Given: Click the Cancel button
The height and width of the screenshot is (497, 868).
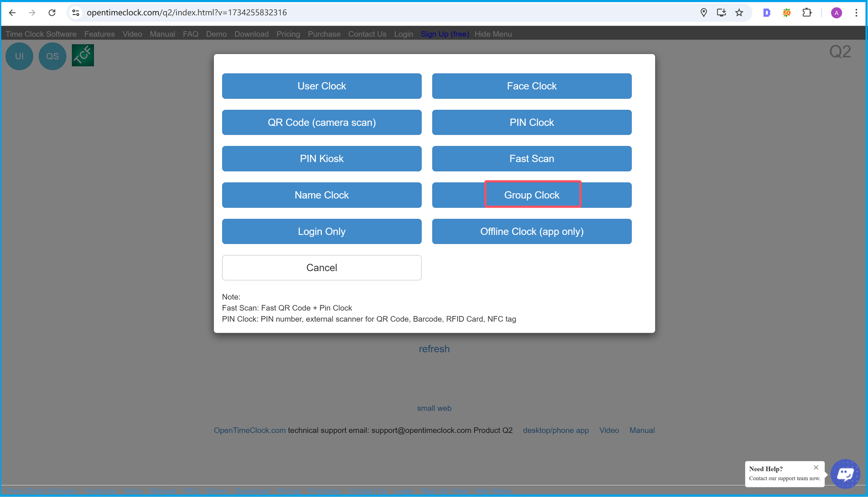Looking at the screenshot, I should (x=321, y=267).
